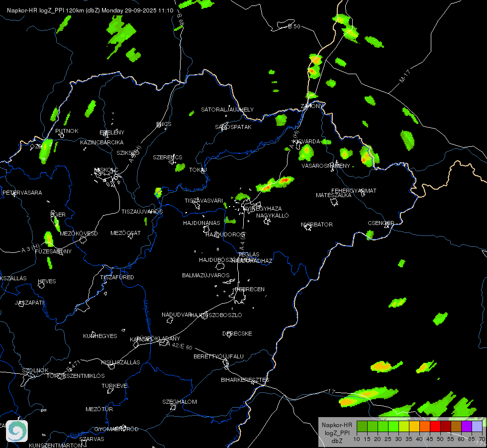The height and width of the screenshot is (448, 487).
Task: Click the EGER city label
Action: pos(58,215)
